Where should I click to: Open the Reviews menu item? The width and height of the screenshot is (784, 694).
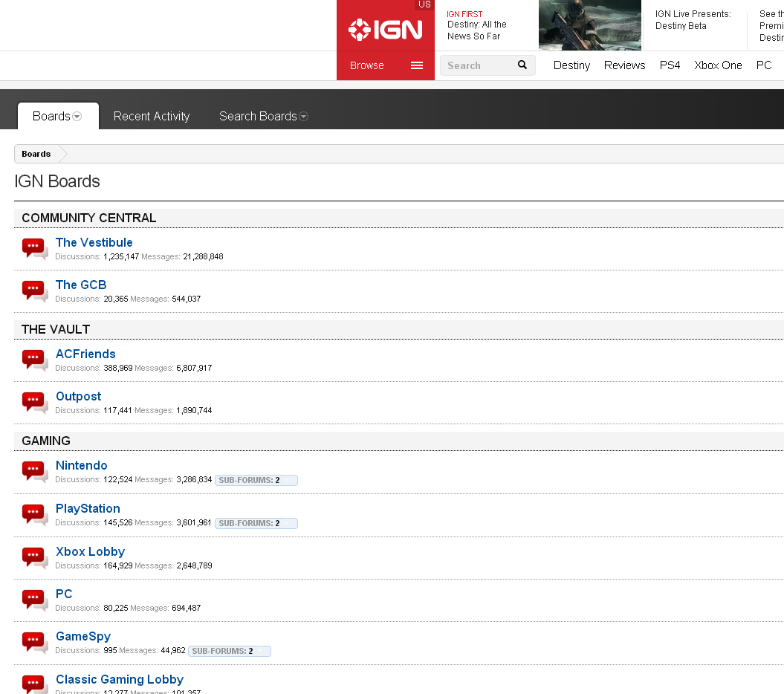tap(624, 65)
